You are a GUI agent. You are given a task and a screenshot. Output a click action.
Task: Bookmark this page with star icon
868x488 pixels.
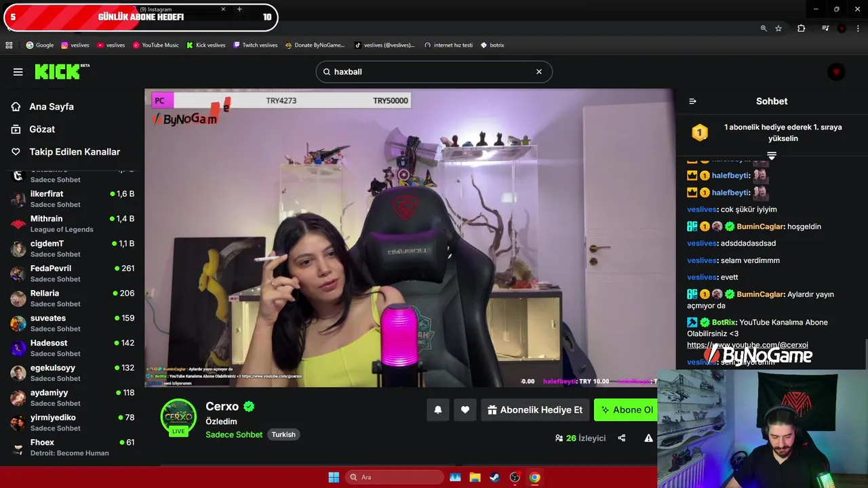[778, 28]
